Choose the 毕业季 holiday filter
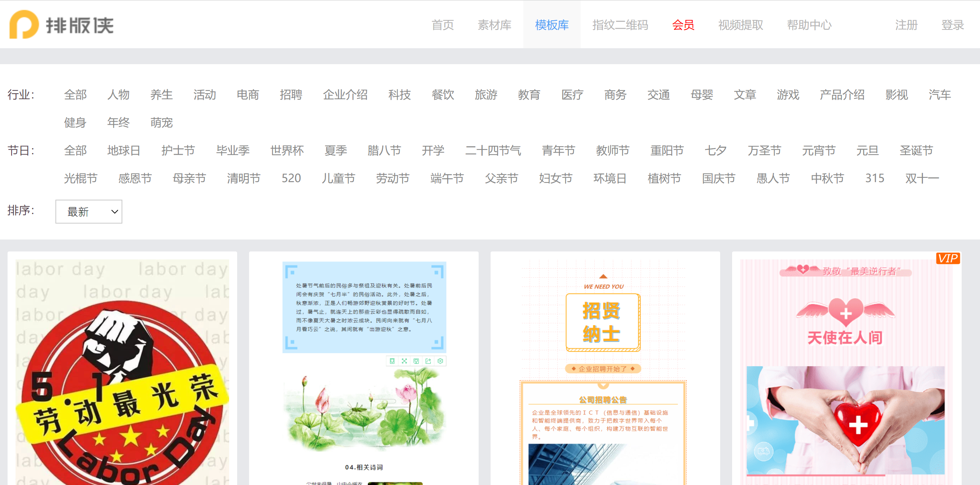This screenshot has width=980, height=485. click(x=233, y=150)
